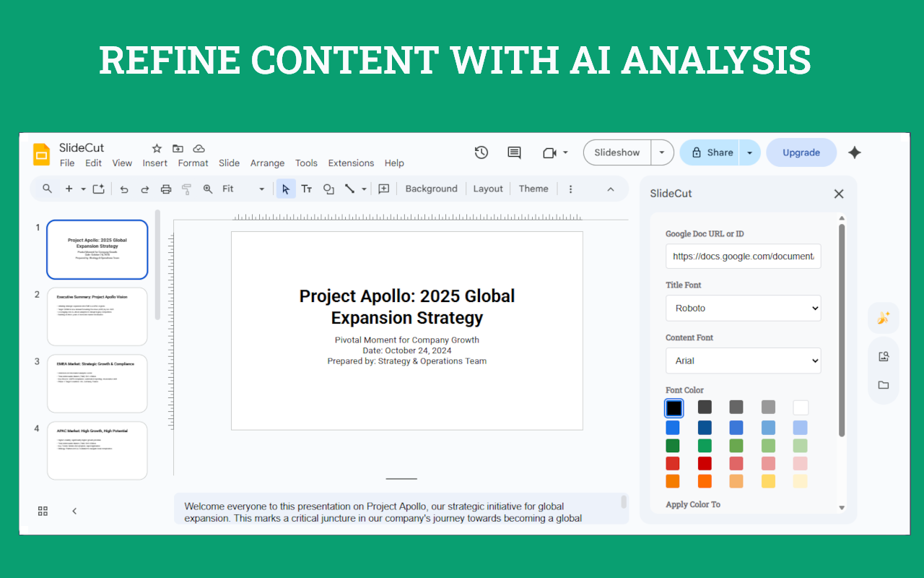
Task: Click the video camera meeting icon
Action: pos(549,152)
